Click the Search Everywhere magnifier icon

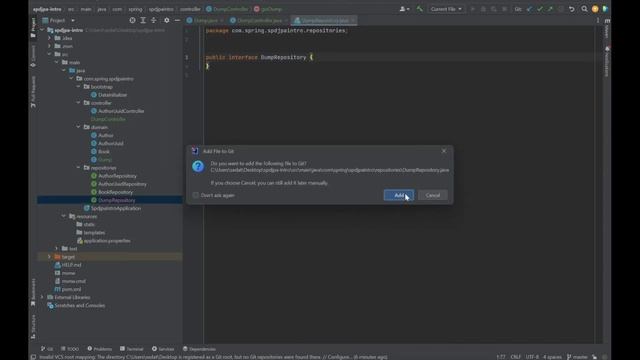[584, 9]
